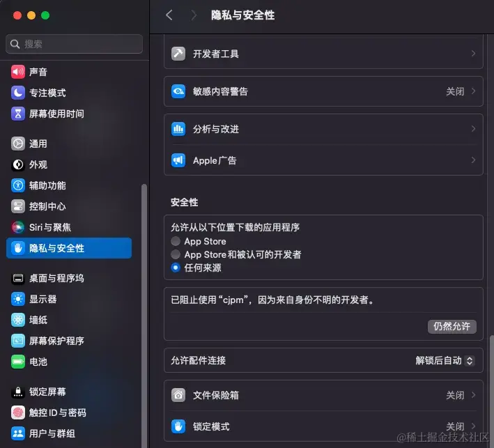Expand the 敏感内容警告 row chevron
This screenshot has width=494, height=448.
(473, 91)
